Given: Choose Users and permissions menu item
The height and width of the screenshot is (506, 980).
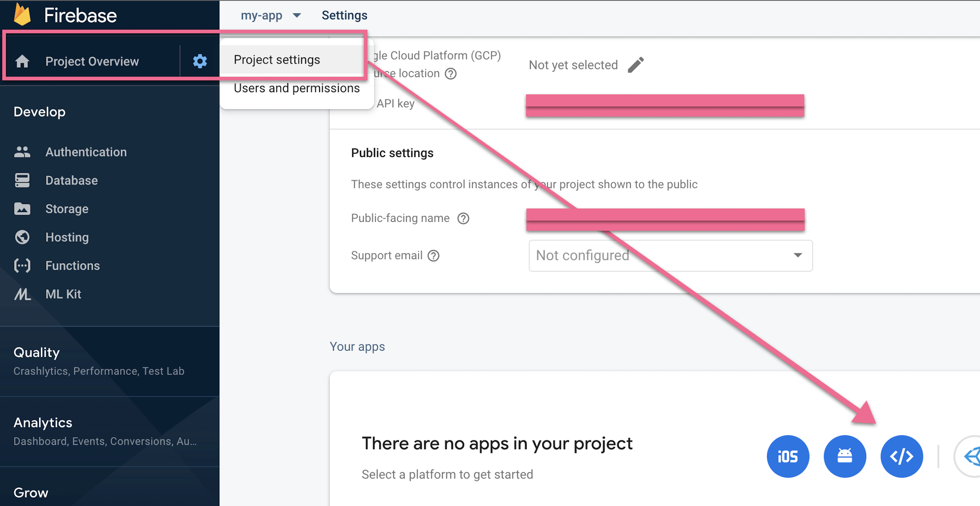Looking at the screenshot, I should (x=296, y=88).
